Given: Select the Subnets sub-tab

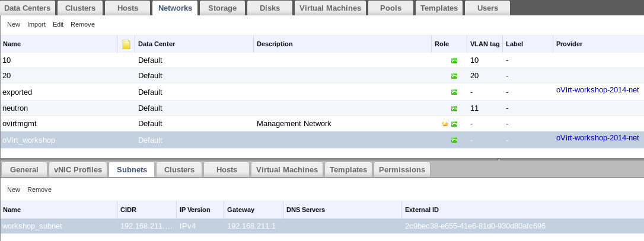Looking at the screenshot, I should pyautogui.click(x=132, y=170).
